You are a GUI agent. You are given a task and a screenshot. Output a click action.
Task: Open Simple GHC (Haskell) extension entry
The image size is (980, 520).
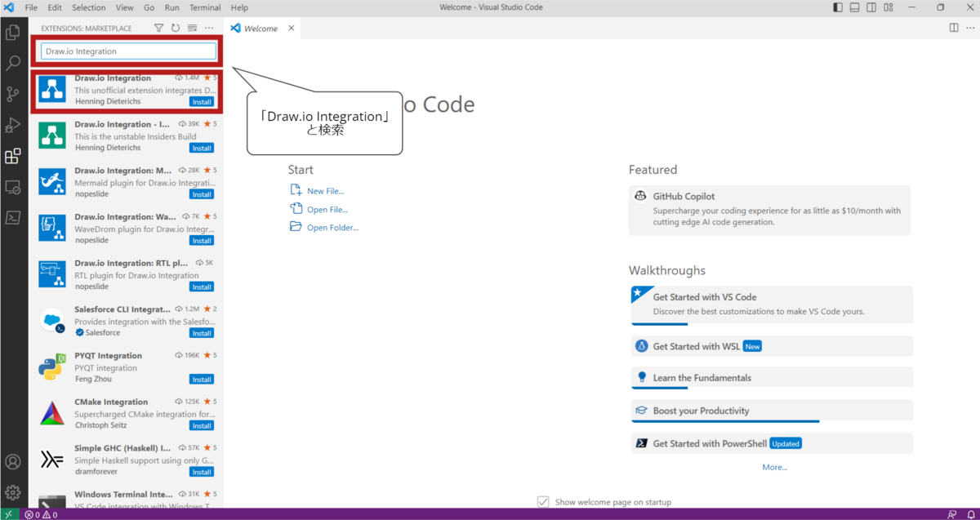[x=127, y=460]
